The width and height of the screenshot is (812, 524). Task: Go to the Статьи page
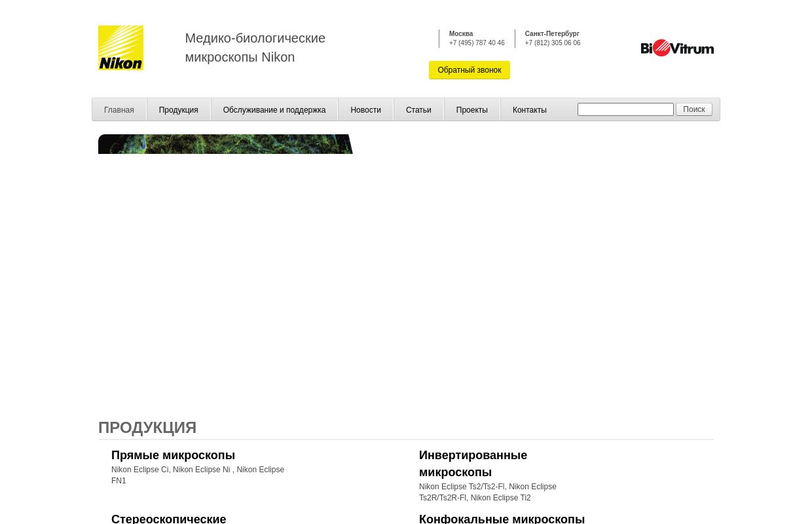[418, 109]
